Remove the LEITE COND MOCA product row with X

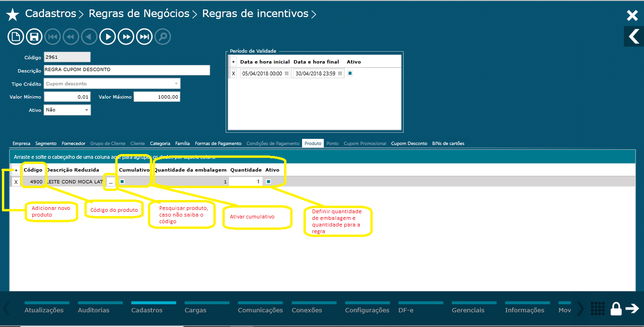tap(16, 182)
